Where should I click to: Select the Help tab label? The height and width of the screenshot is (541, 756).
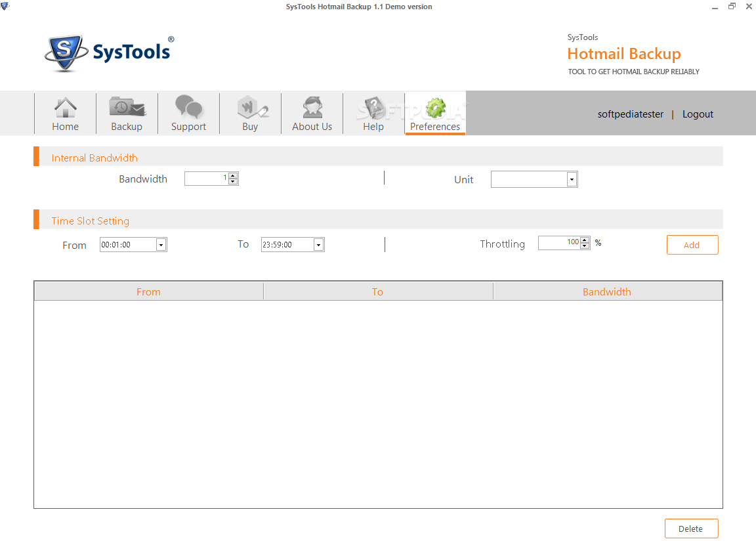point(373,126)
